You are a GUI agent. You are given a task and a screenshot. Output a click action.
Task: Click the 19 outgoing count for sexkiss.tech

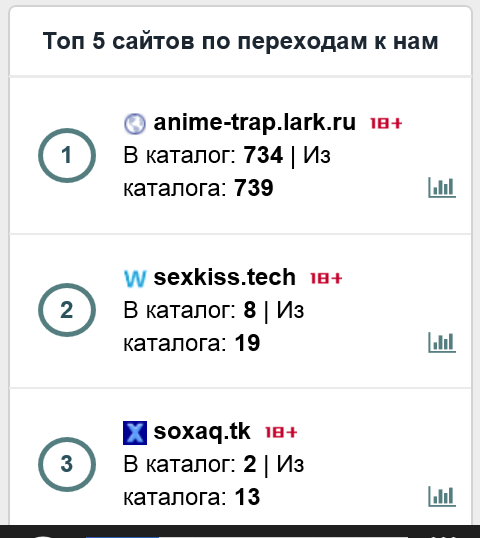247,343
